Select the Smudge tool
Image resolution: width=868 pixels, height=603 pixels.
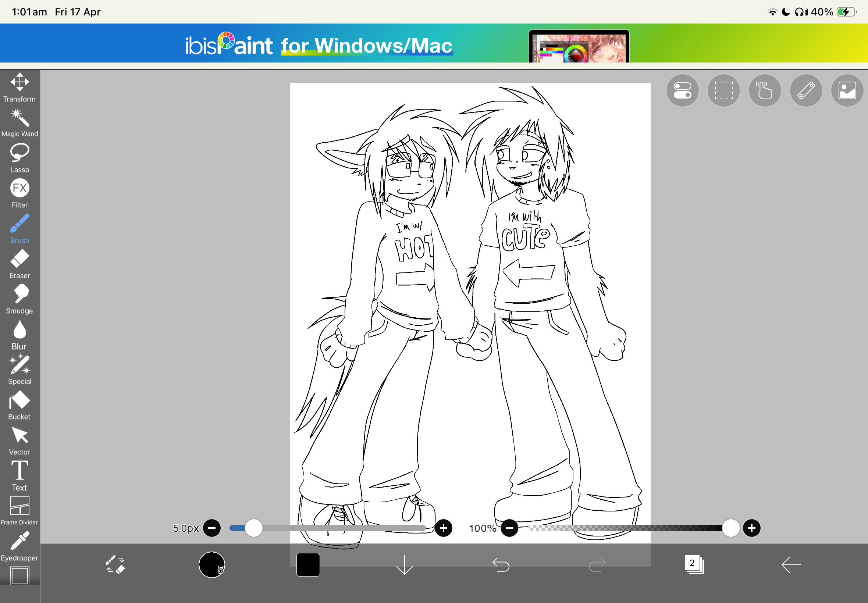pos(19,299)
